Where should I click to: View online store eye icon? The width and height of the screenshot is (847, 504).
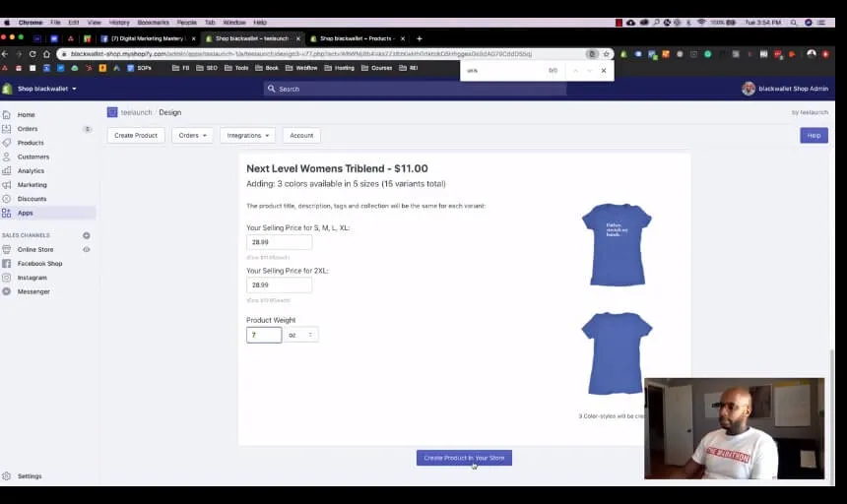(x=87, y=249)
